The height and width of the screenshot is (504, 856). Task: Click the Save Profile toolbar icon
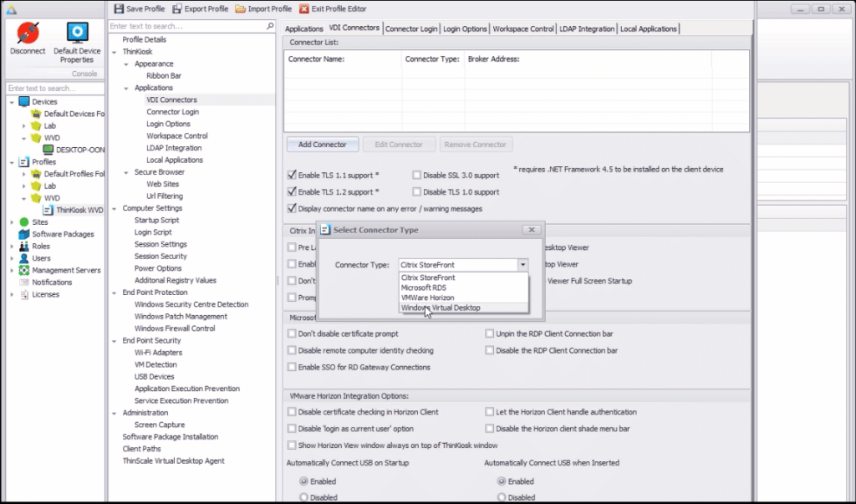(118, 8)
